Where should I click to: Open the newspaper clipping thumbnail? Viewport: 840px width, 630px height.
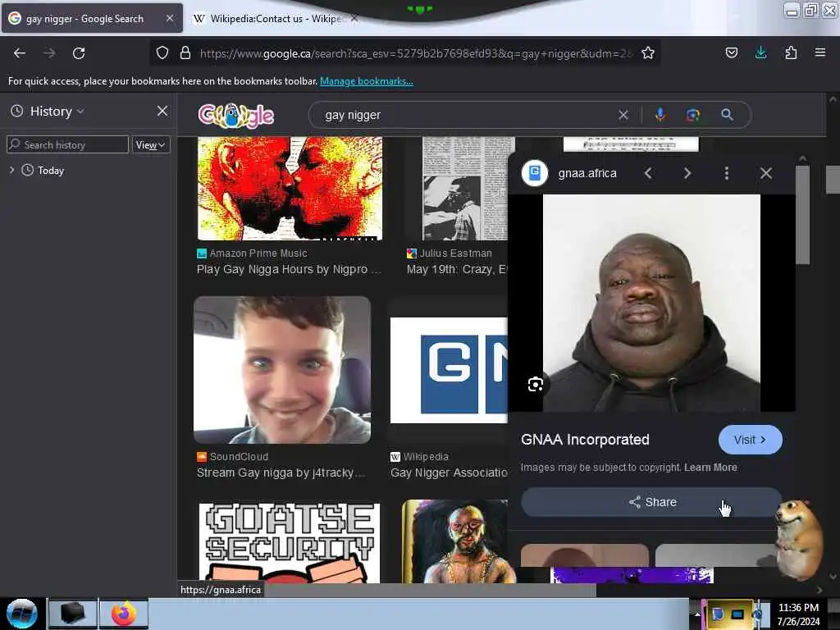point(464,188)
